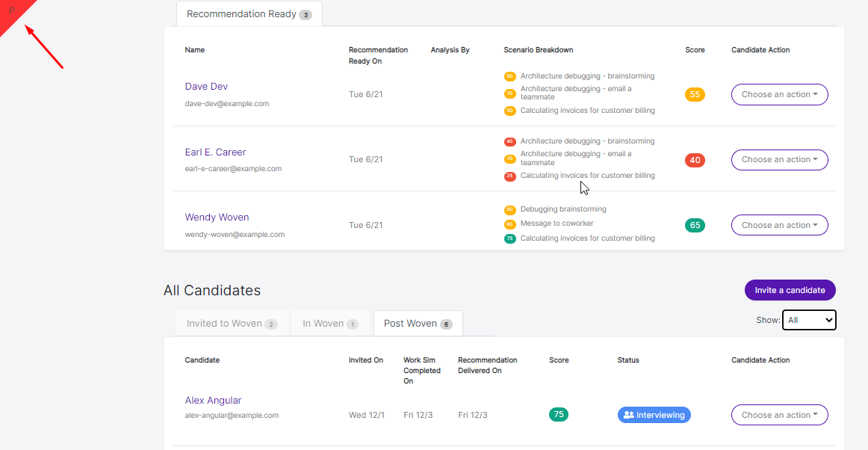Choose an action for Dave Dev
868x450 pixels.
779,94
